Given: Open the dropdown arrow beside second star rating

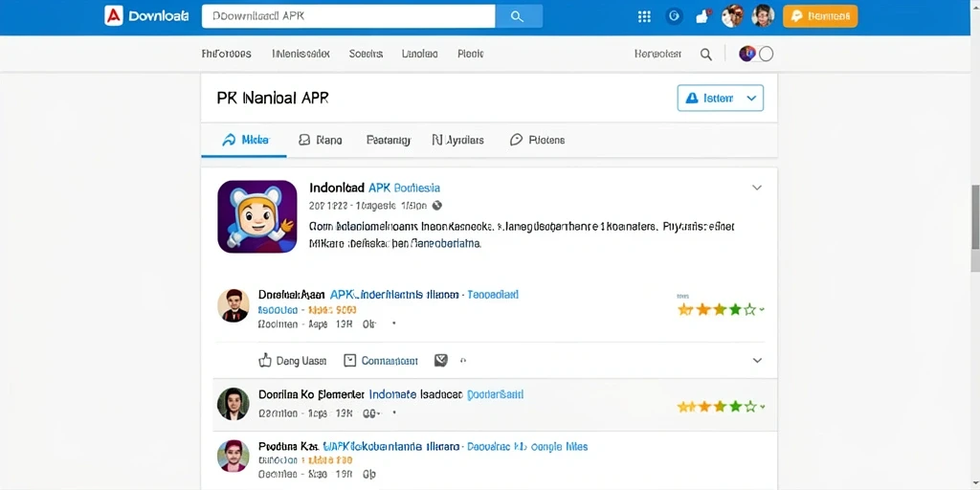Looking at the screenshot, I should [762, 408].
